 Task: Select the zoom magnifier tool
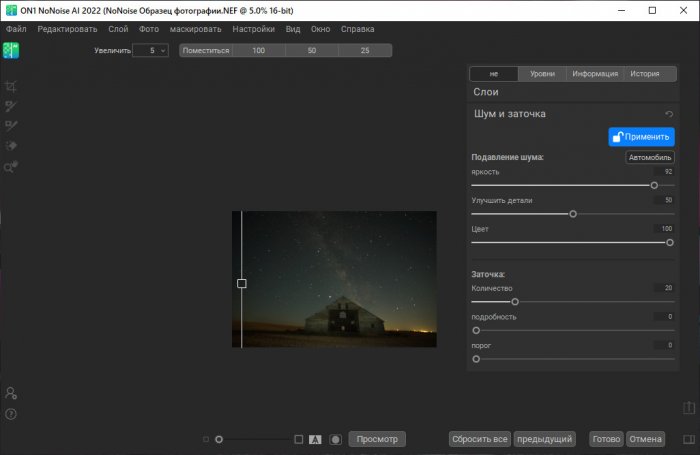click(12, 166)
